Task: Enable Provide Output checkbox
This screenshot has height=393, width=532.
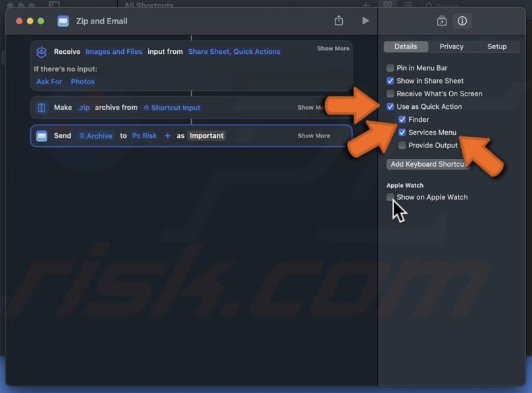Action: point(402,145)
